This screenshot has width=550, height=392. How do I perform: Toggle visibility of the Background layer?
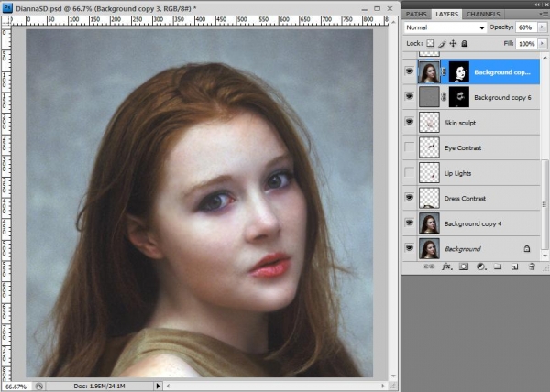click(410, 247)
